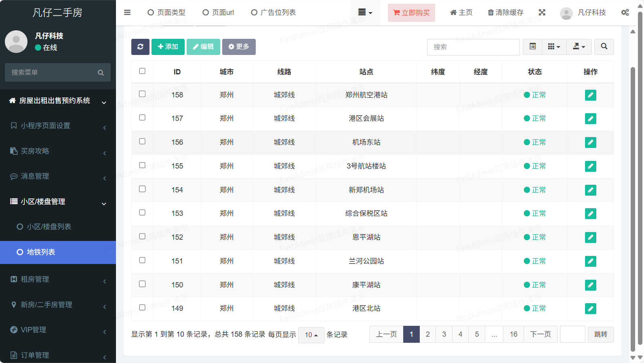
Task: Click edit pencil for station 机场东站
Action: [x=590, y=142]
